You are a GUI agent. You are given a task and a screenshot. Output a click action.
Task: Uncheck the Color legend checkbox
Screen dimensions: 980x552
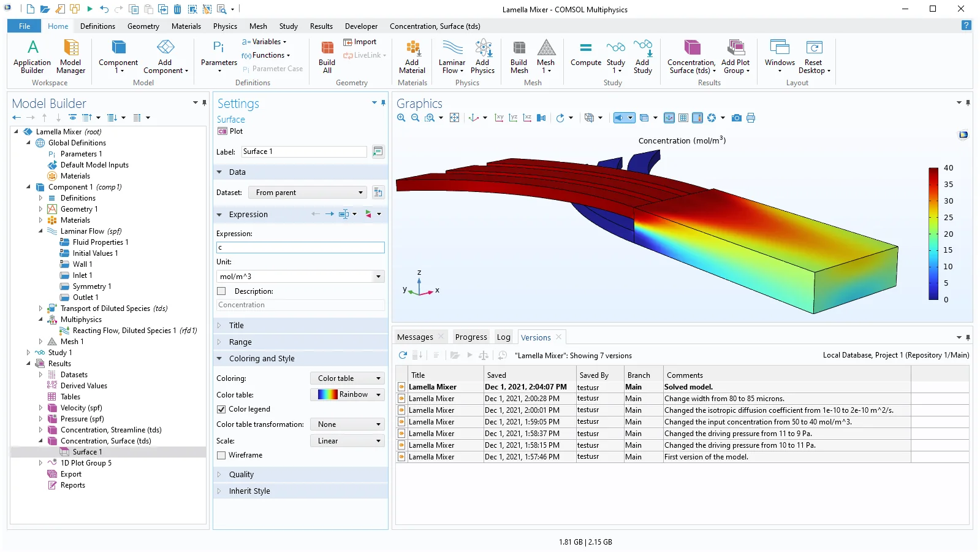[222, 409]
